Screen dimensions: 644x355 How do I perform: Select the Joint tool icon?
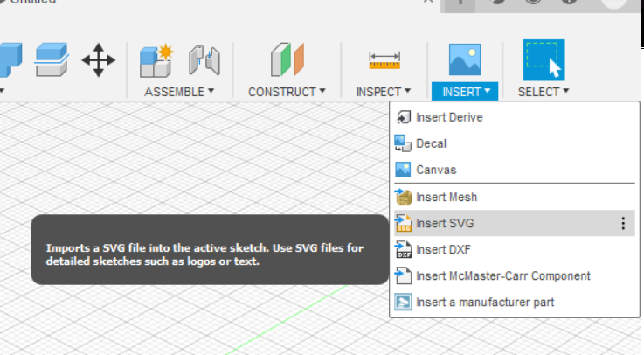204,59
